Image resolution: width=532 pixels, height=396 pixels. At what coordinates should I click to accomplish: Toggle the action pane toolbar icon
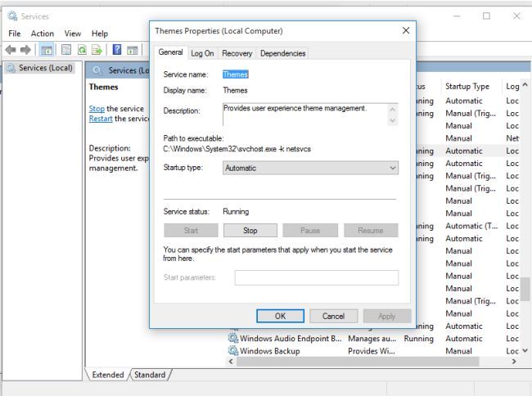point(133,50)
